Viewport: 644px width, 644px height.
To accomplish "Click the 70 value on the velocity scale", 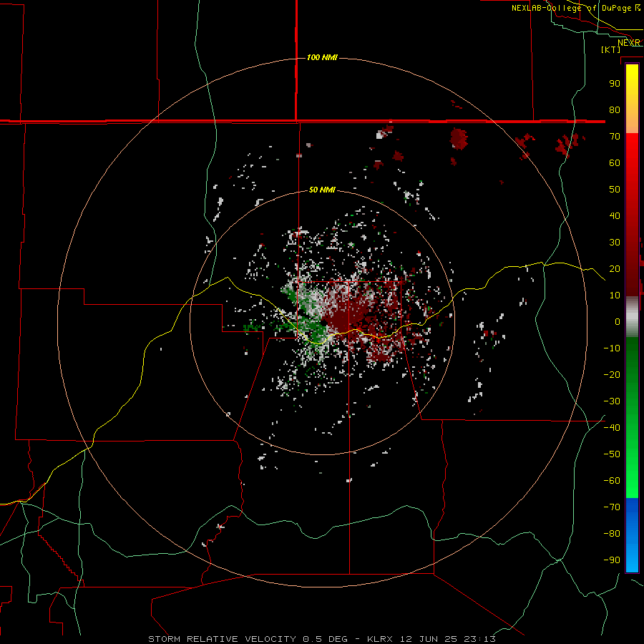I will point(615,137).
